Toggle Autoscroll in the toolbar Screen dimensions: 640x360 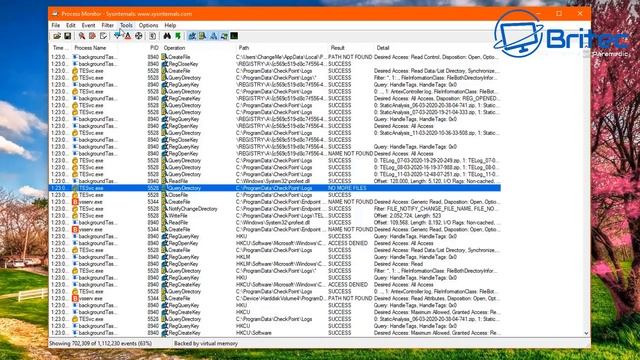point(93,36)
